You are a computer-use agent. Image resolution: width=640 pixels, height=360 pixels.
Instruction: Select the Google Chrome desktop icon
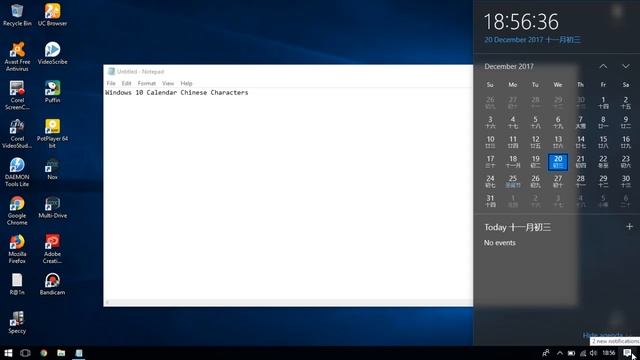(x=17, y=211)
